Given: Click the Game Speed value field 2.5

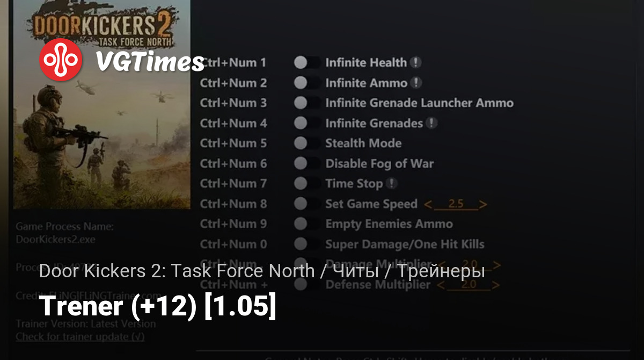Looking at the screenshot, I should click(x=456, y=204).
